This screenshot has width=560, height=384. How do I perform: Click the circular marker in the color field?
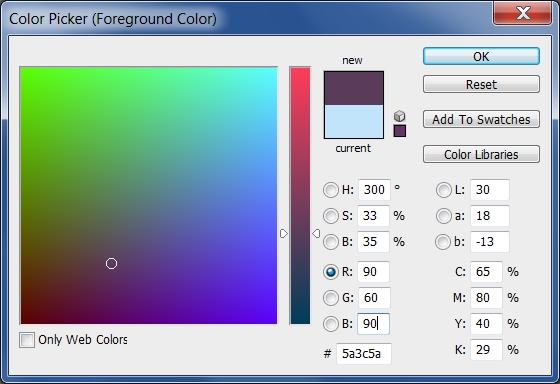tap(111, 264)
